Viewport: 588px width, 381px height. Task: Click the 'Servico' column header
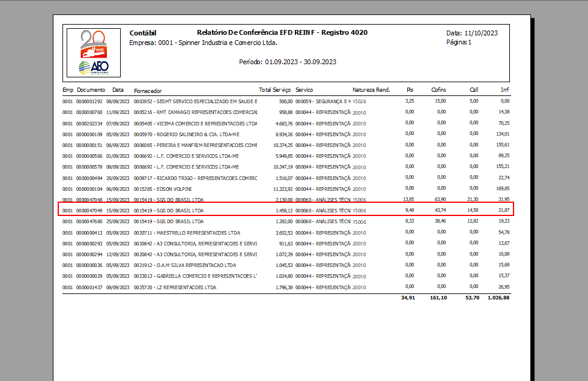click(304, 90)
